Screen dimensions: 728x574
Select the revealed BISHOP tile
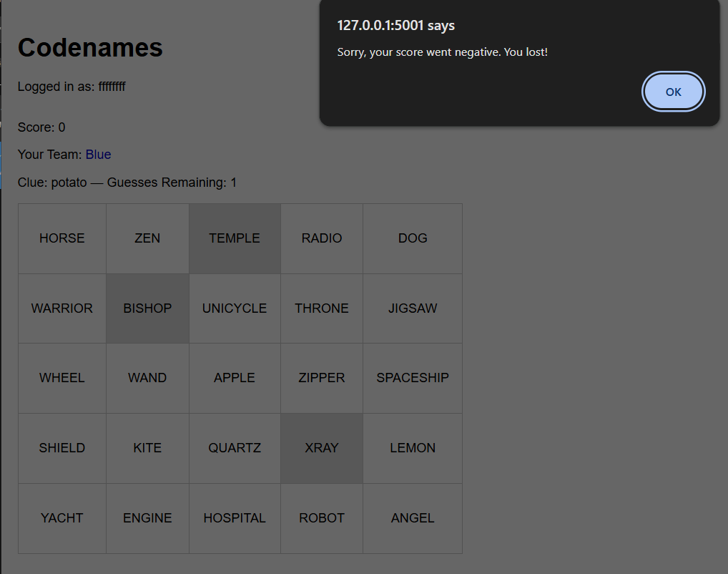click(x=147, y=308)
